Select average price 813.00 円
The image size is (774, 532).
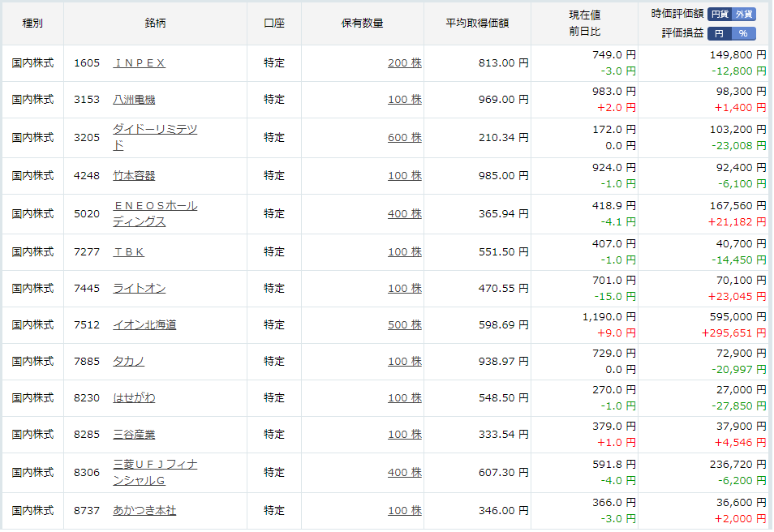pos(504,63)
